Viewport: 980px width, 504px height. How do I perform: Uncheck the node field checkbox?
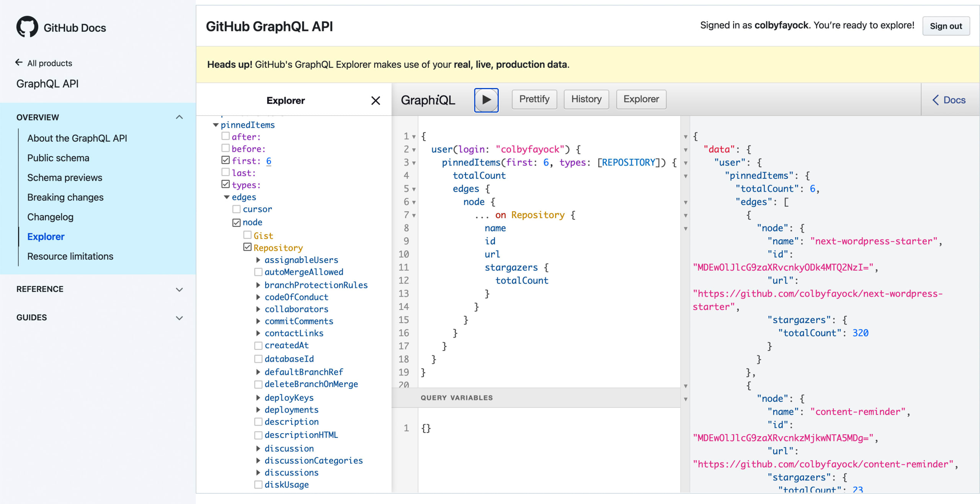point(237,223)
